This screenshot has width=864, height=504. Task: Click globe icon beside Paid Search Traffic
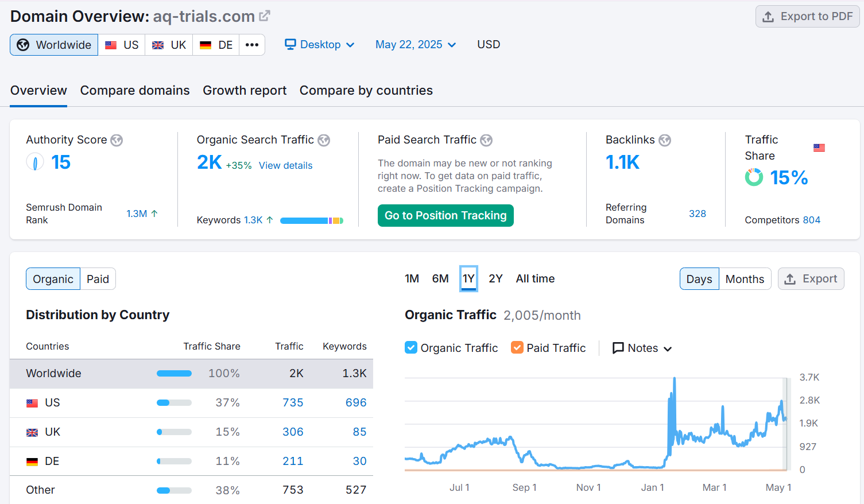click(486, 140)
